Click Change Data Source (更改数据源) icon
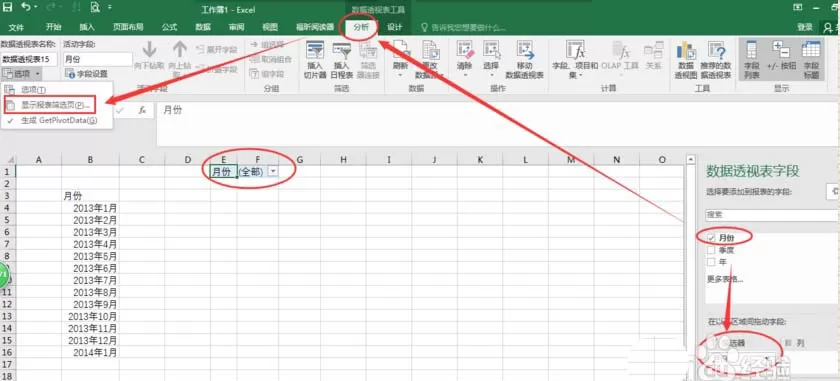Viewport: 840px width, 381px height. [x=430, y=50]
